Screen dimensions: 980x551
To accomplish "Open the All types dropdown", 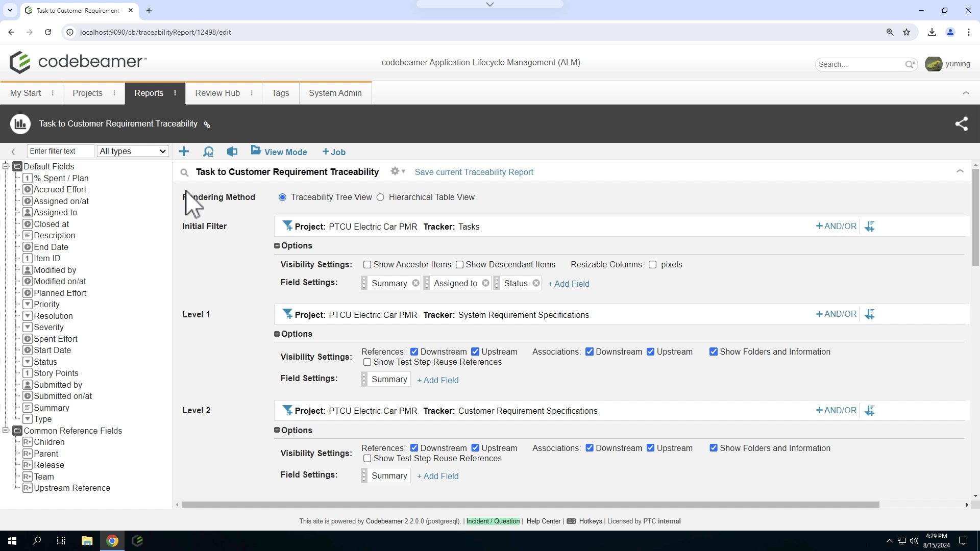I will [133, 151].
